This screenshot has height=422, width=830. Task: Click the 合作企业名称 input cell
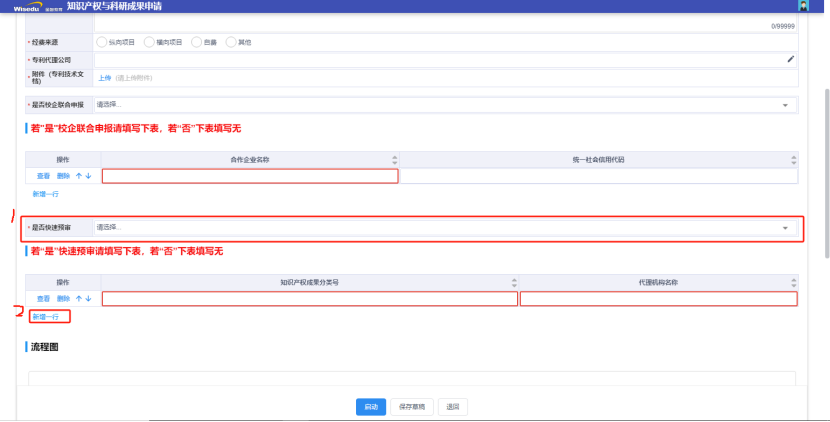(250, 176)
